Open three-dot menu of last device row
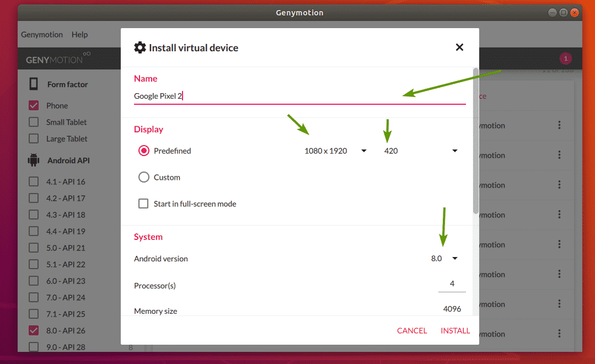595x364 pixels. coord(559,334)
